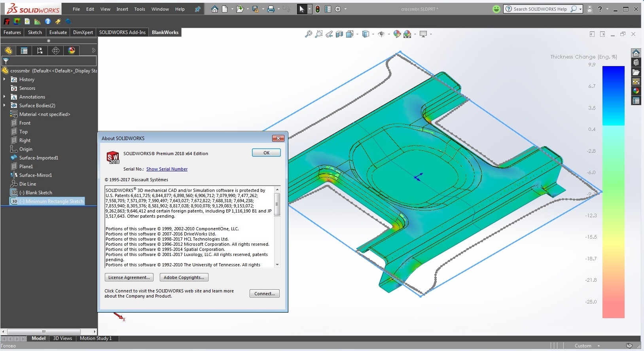Click the BlankWorks help question icon
This screenshot has width=644, height=351.
point(48,21)
